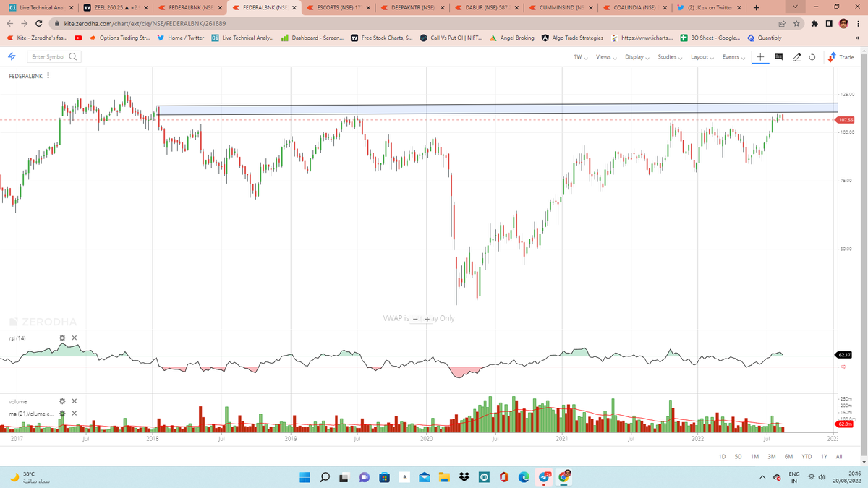Bookmark this page with star icon
Viewport: 868px width, 488px height.
click(x=796, y=24)
